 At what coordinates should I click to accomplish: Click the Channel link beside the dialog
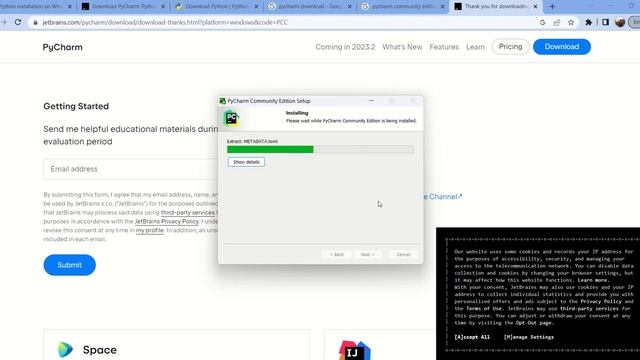[443, 197]
